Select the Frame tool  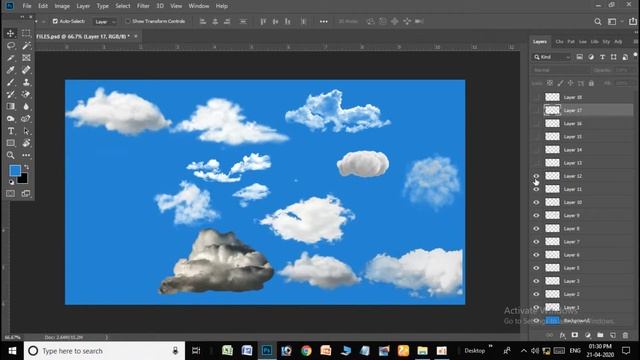[26, 58]
